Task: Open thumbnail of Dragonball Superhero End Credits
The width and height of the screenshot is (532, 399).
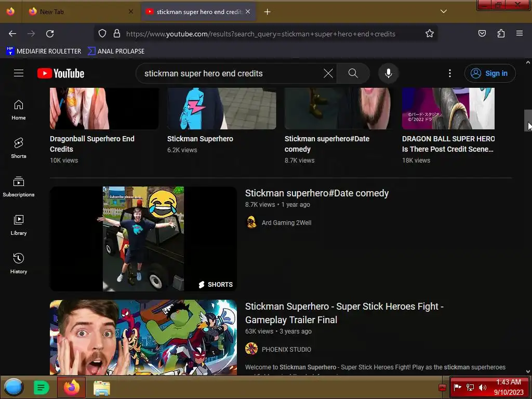Action: [104, 109]
